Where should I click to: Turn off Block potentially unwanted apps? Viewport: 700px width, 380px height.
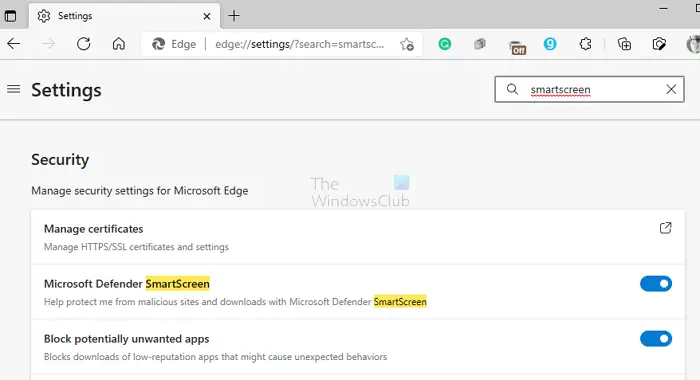[x=656, y=338]
